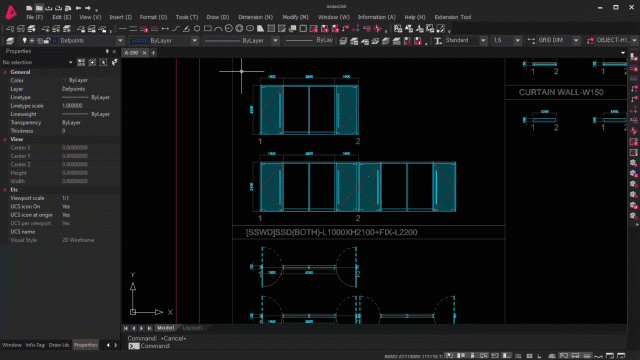640x360 pixels.
Task: Select the Line draw tool
Action: click(x=122, y=29)
